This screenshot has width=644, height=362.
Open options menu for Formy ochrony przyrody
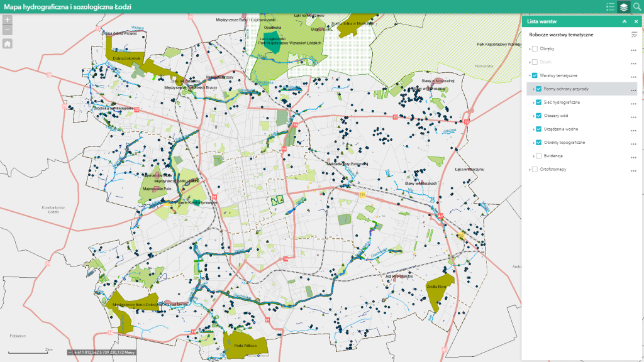click(633, 89)
